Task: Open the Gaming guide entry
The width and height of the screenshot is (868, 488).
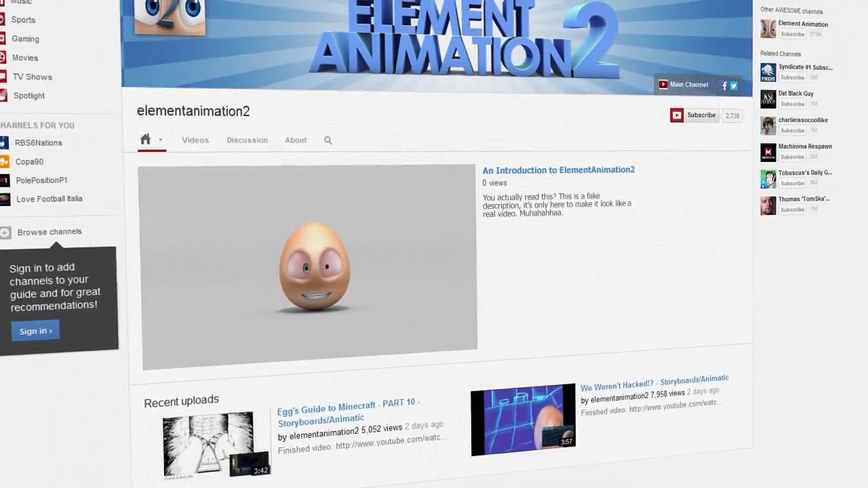Action: (x=25, y=39)
